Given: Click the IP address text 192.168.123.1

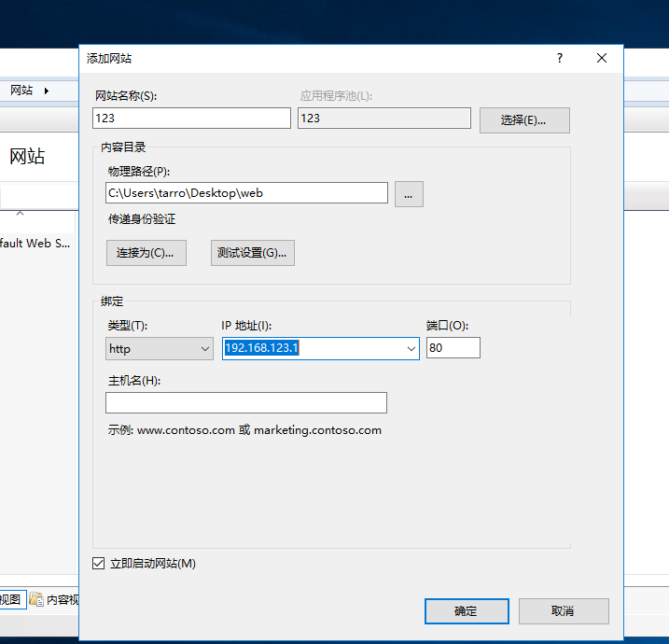Looking at the screenshot, I should tap(262, 348).
